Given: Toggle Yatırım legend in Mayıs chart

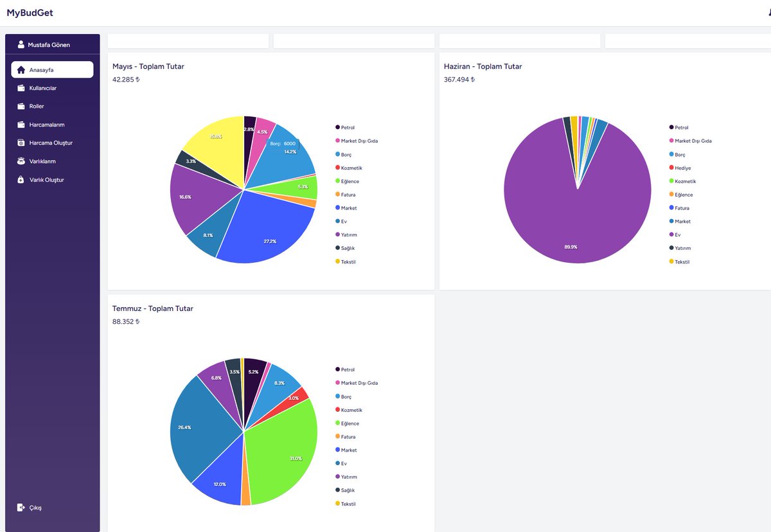Looking at the screenshot, I should tap(346, 235).
